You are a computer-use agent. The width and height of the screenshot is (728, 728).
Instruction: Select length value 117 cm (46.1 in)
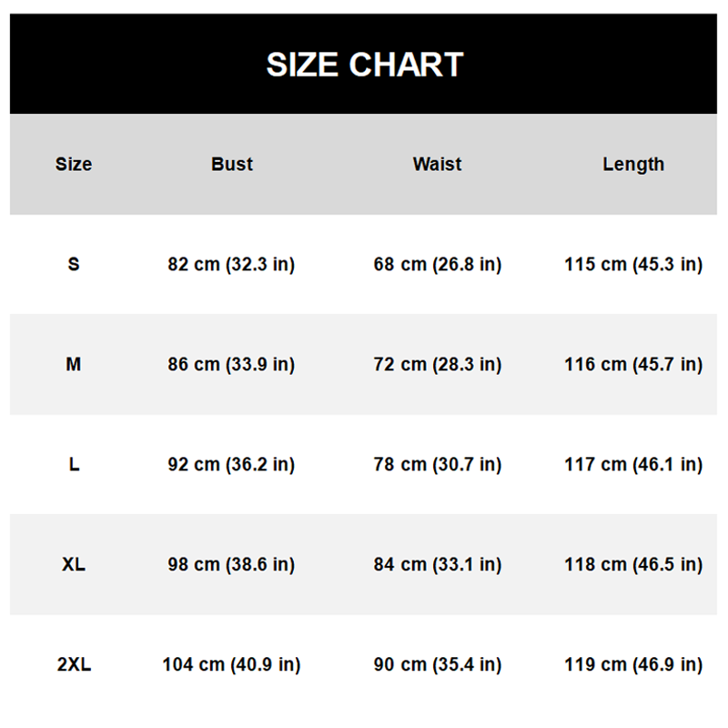[633, 465]
